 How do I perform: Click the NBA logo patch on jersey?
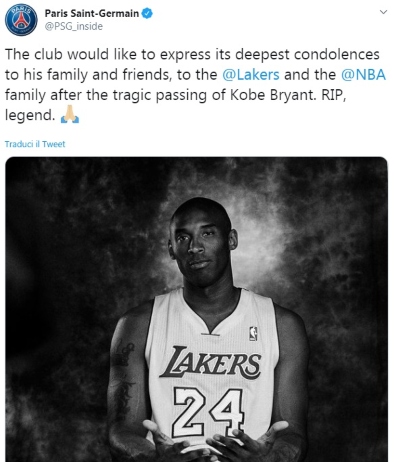tap(253, 333)
